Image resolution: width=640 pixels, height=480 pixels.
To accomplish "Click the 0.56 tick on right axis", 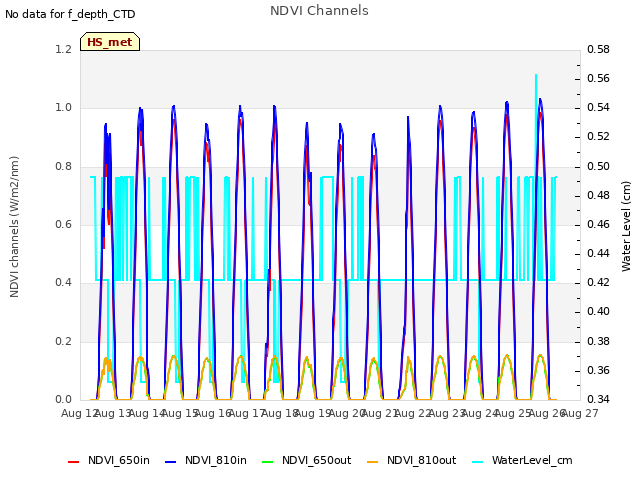I will [x=598, y=78].
